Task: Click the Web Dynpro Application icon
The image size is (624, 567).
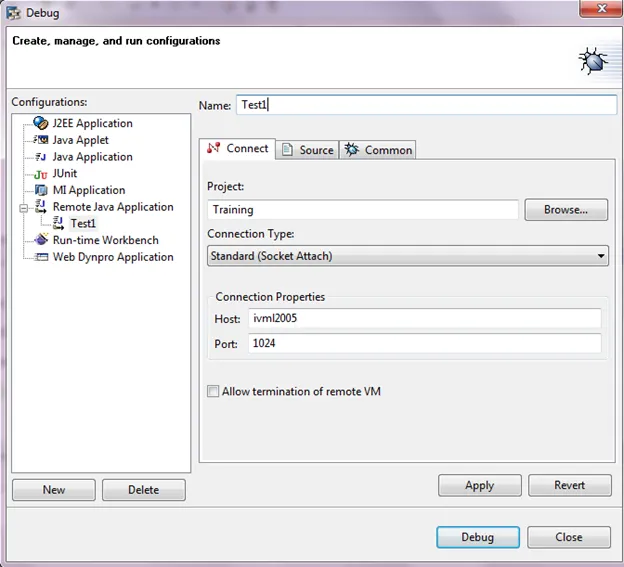Action: [40, 257]
